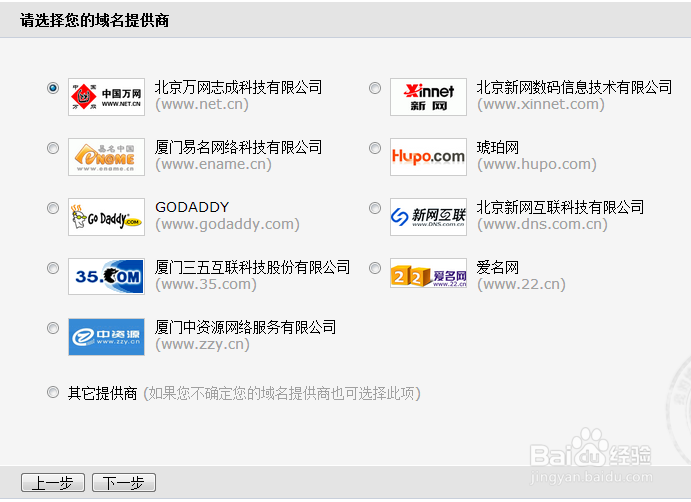Select the GODADDY radio button

click(x=53, y=208)
